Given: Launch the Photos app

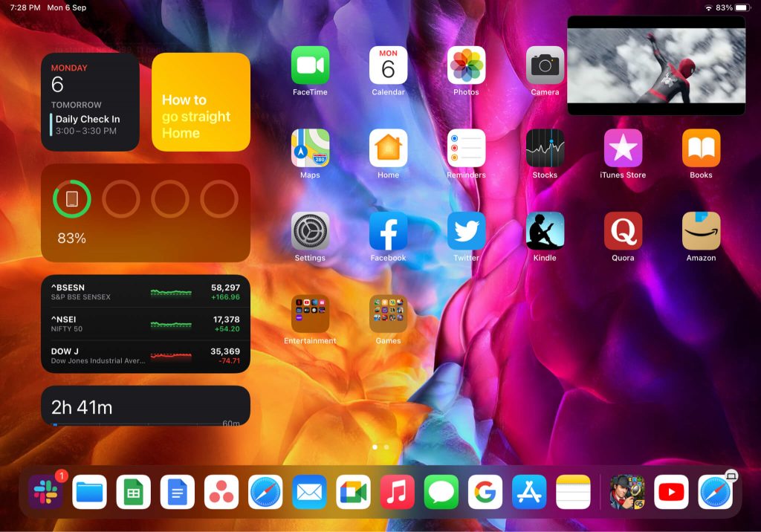Looking at the screenshot, I should [467, 65].
